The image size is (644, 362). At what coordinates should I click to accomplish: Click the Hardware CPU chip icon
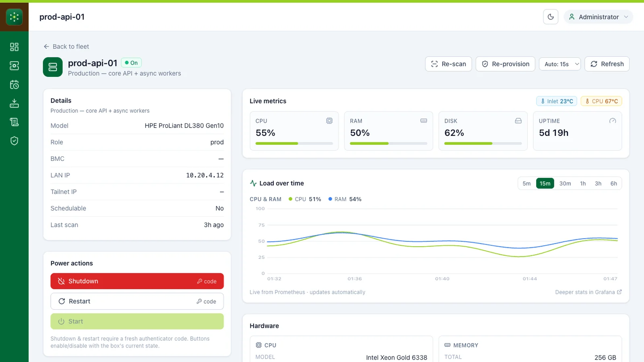[x=259, y=345]
